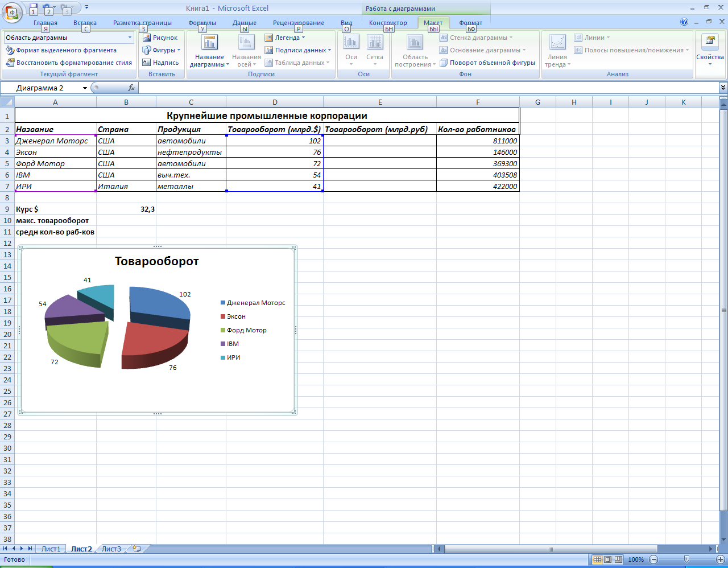Click legend entry ИРИ

tap(230, 357)
